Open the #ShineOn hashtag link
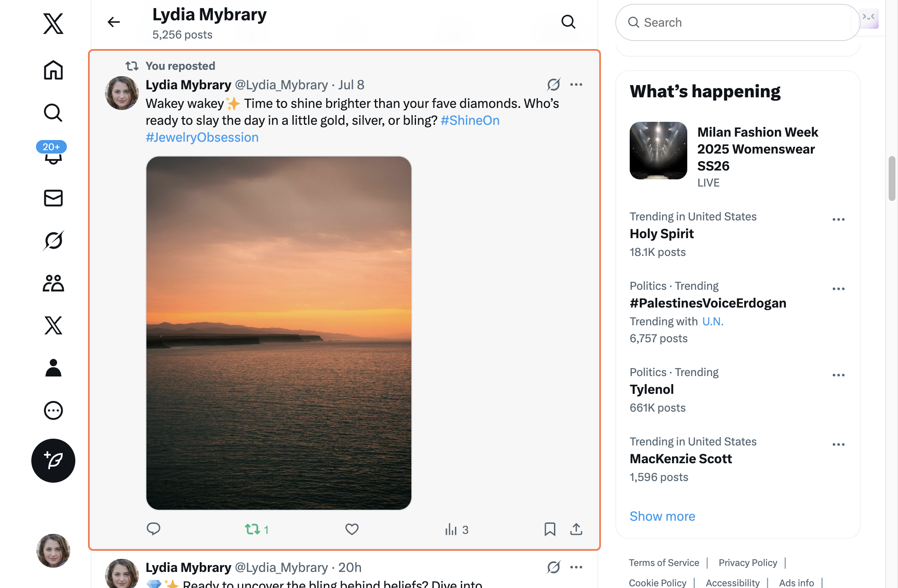Viewport: 898px width, 588px height. [x=470, y=121]
